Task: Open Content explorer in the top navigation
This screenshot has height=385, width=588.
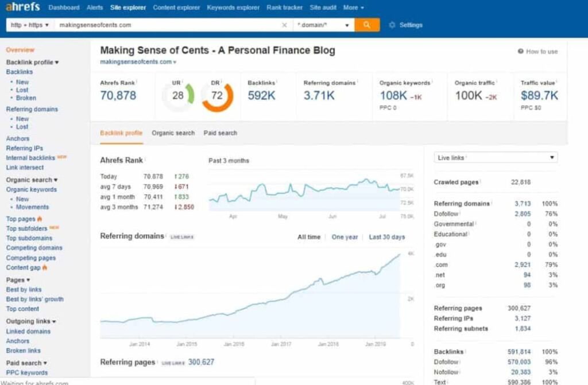Action: pyautogui.click(x=176, y=7)
